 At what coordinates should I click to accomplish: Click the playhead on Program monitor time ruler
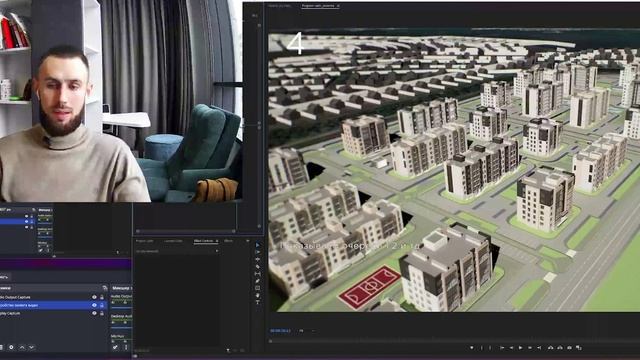click(x=270, y=340)
